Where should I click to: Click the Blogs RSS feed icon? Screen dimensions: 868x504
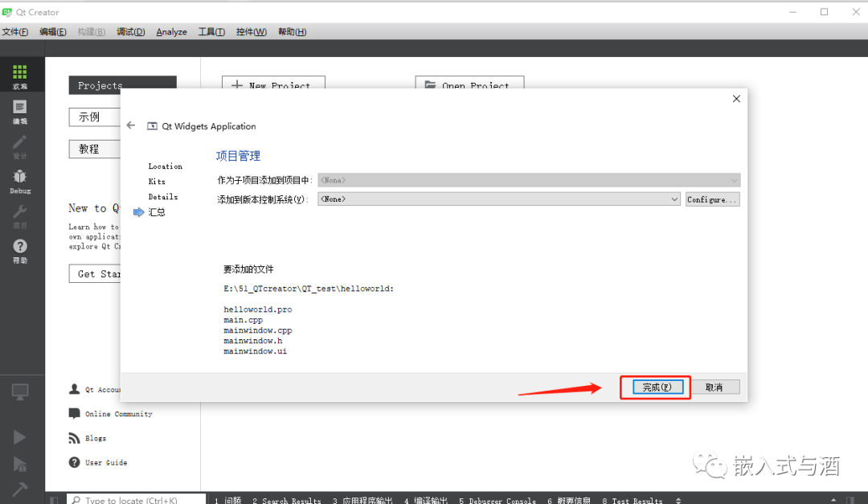[x=74, y=438]
